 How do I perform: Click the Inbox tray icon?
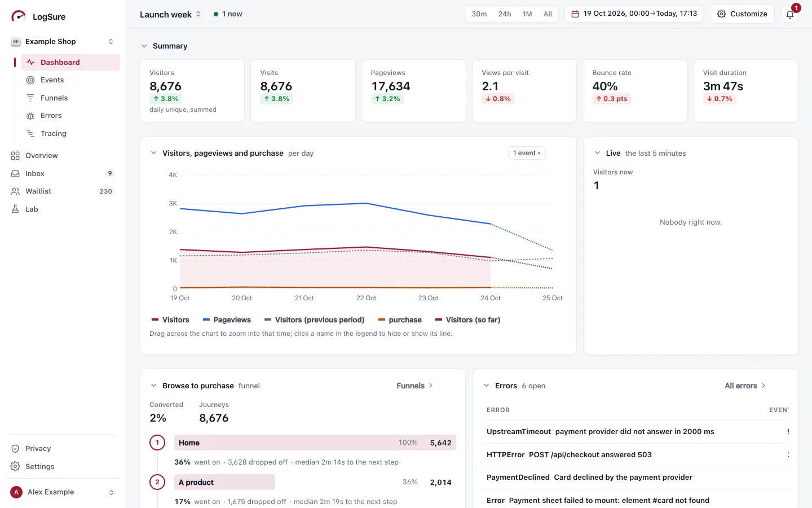[15, 173]
